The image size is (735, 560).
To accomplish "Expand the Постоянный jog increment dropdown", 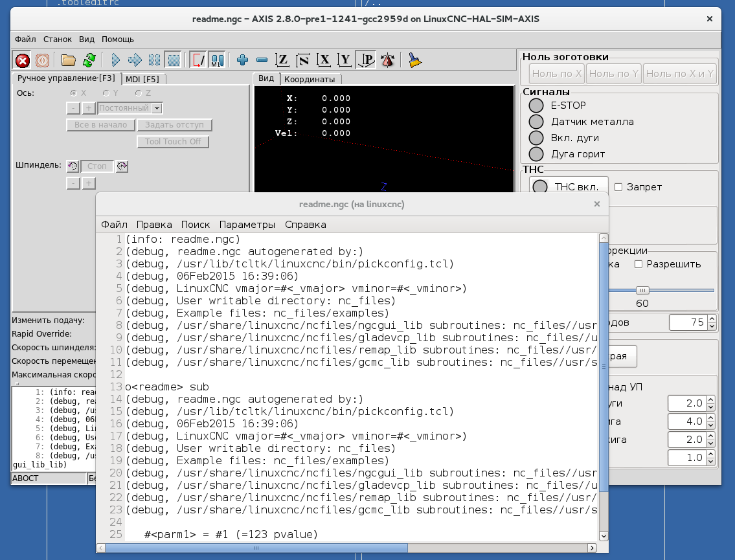I will 157,108.
